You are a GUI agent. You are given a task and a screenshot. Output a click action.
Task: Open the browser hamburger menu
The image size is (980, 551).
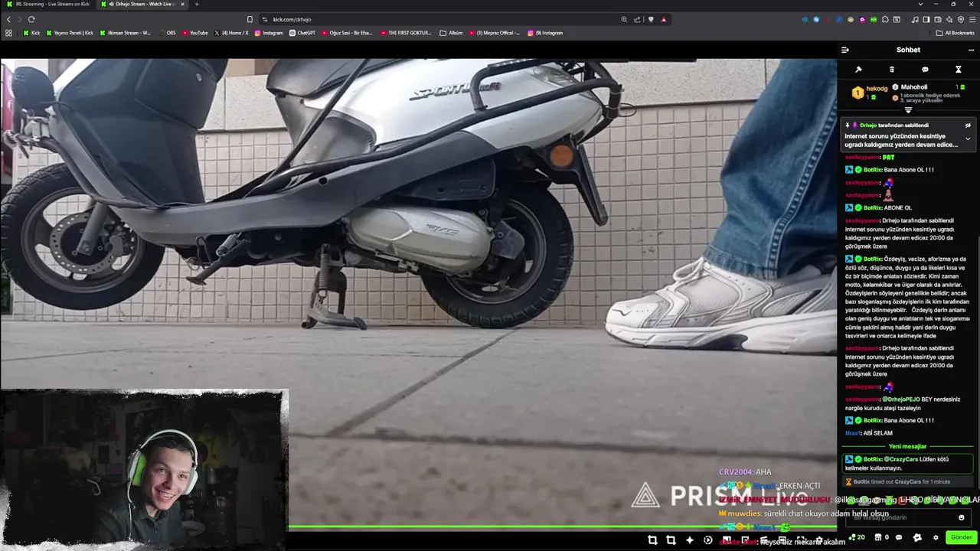click(972, 19)
